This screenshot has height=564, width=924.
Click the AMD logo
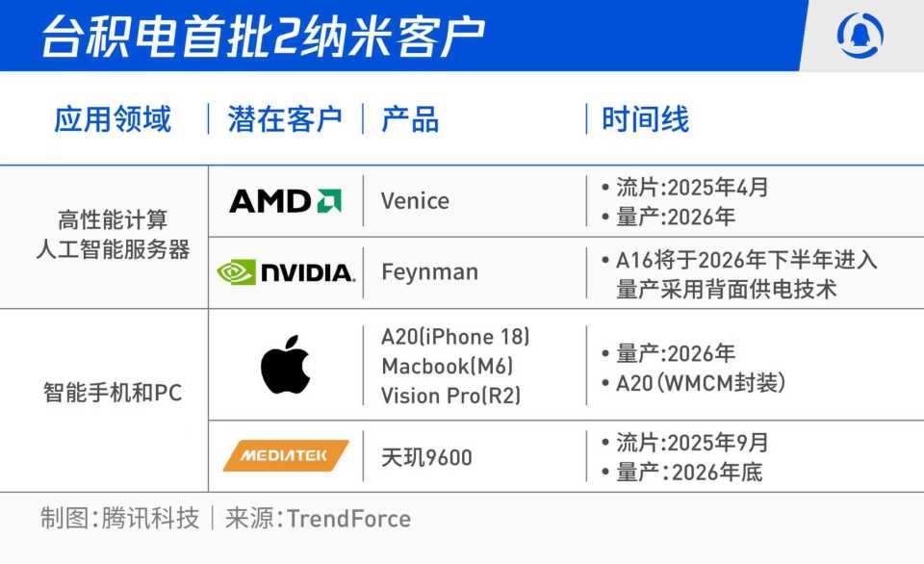[285, 201]
